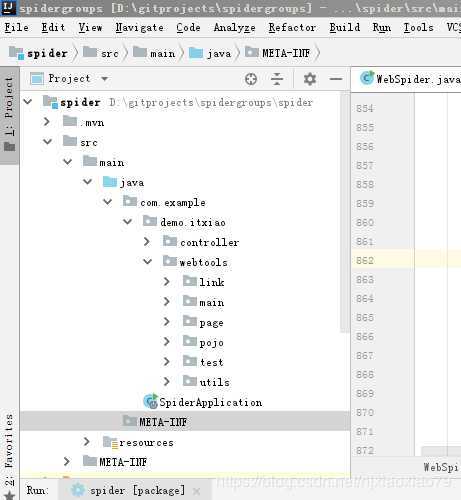Click the SpiderApplication class icon
Viewport: 461px width, 500px height.
pyautogui.click(x=151, y=401)
